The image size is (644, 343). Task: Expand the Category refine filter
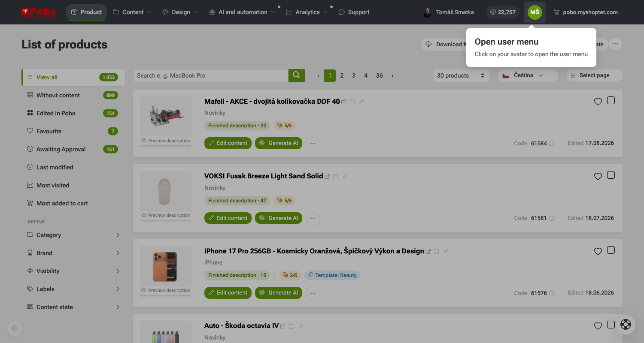(x=73, y=235)
